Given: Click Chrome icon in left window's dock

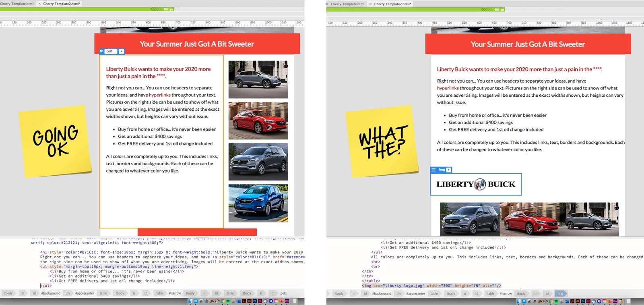Looking at the screenshot, I should (223, 301).
